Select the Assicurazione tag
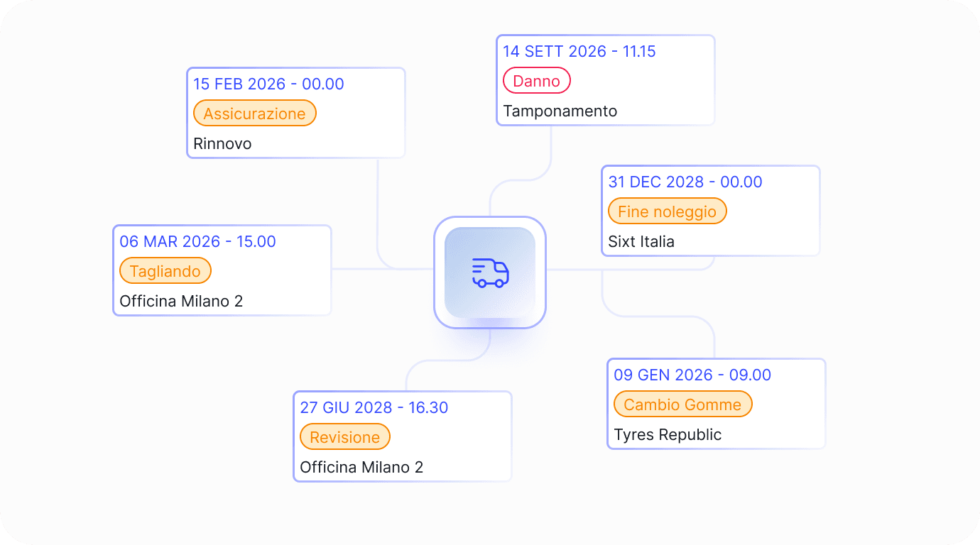The image size is (980, 545). coord(254,114)
